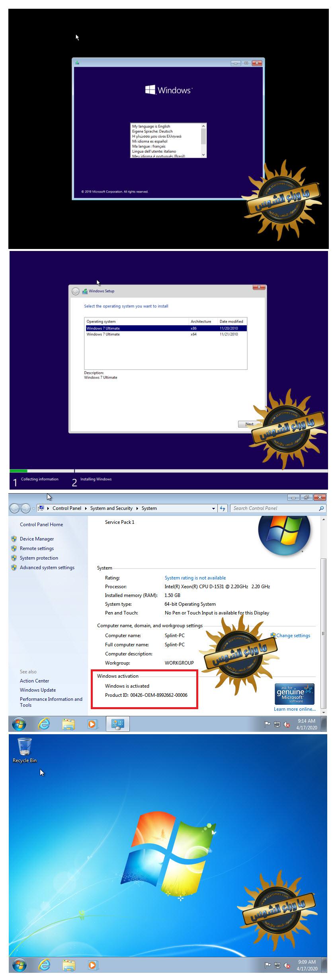This screenshot has width=336, height=980.
Task: Click the Back button in System window
Action: 15,508
